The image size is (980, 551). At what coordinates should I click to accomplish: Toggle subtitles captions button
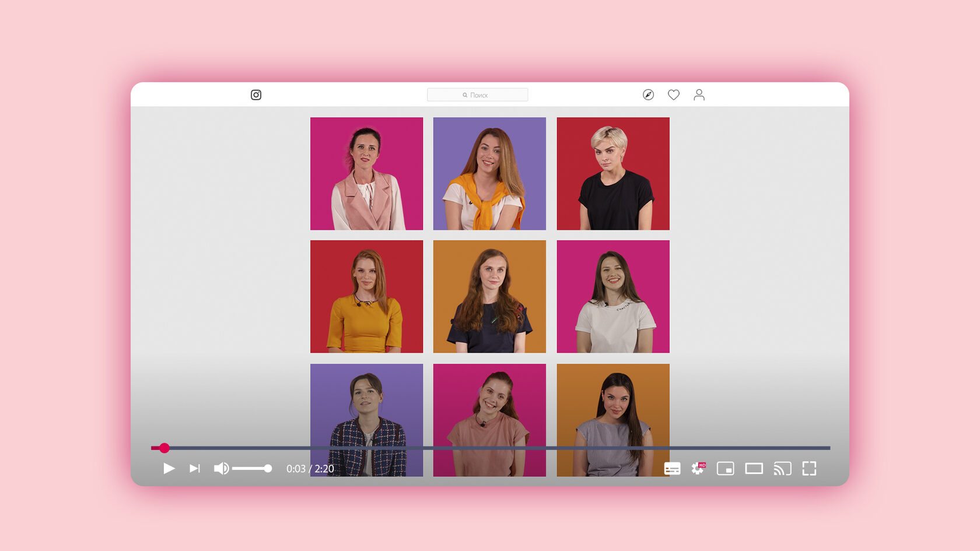672,468
